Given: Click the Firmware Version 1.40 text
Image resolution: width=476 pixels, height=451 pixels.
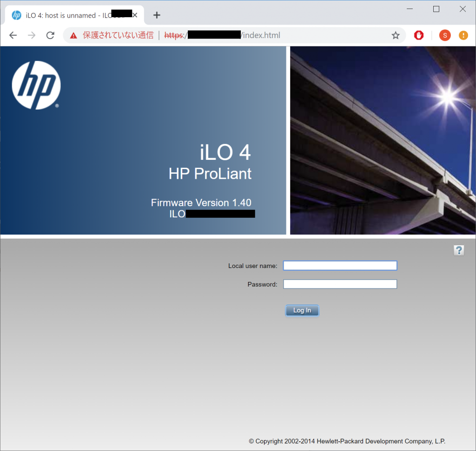Looking at the screenshot, I should point(201,203).
